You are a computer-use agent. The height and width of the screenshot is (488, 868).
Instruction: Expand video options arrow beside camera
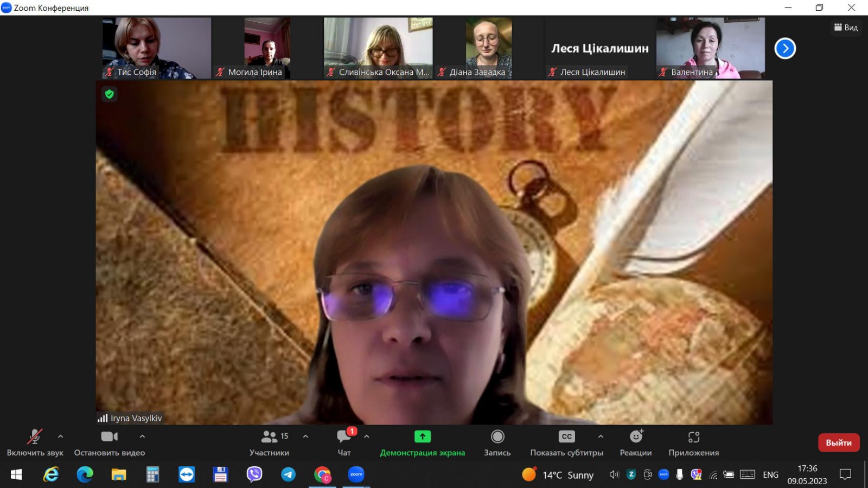pos(142,436)
